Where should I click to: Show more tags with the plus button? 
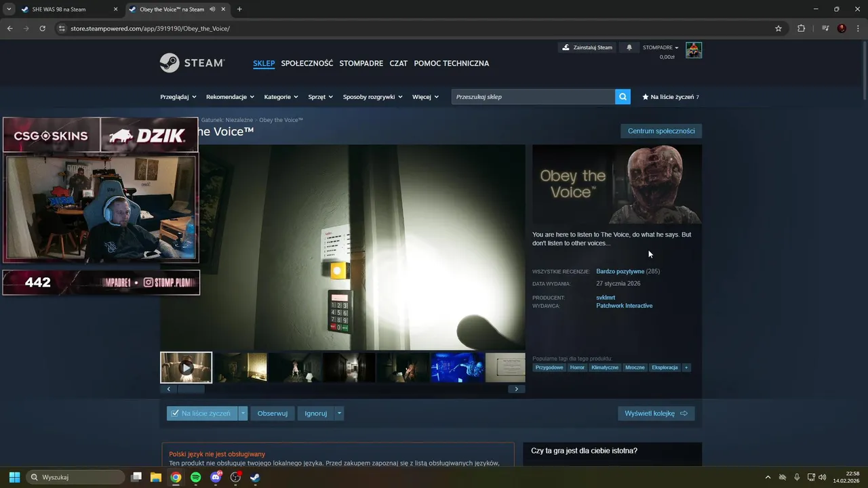click(686, 367)
